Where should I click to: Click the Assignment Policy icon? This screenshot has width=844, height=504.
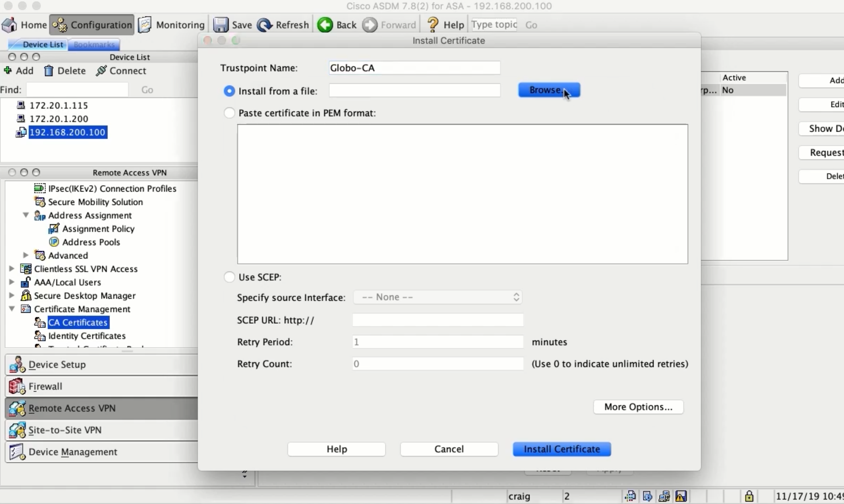point(54,229)
